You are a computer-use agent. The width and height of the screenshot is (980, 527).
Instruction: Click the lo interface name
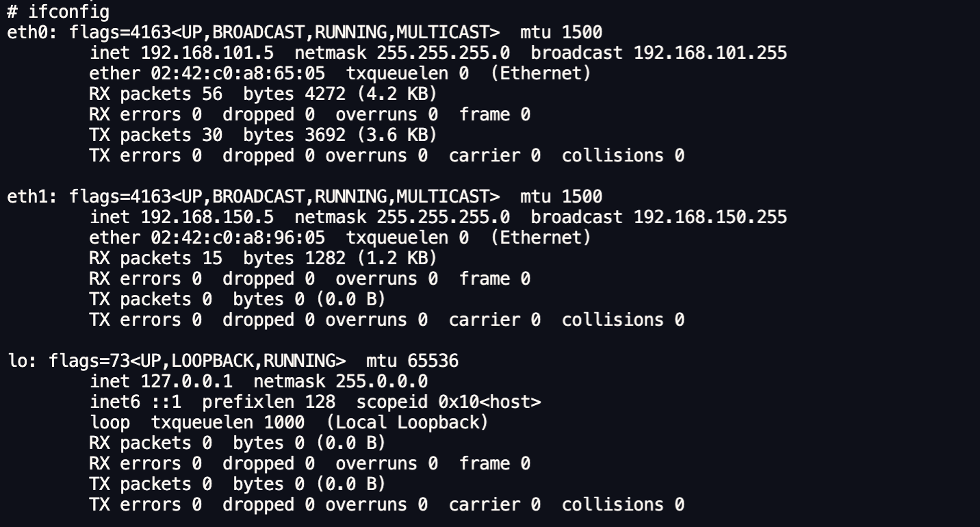[x=17, y=361]
